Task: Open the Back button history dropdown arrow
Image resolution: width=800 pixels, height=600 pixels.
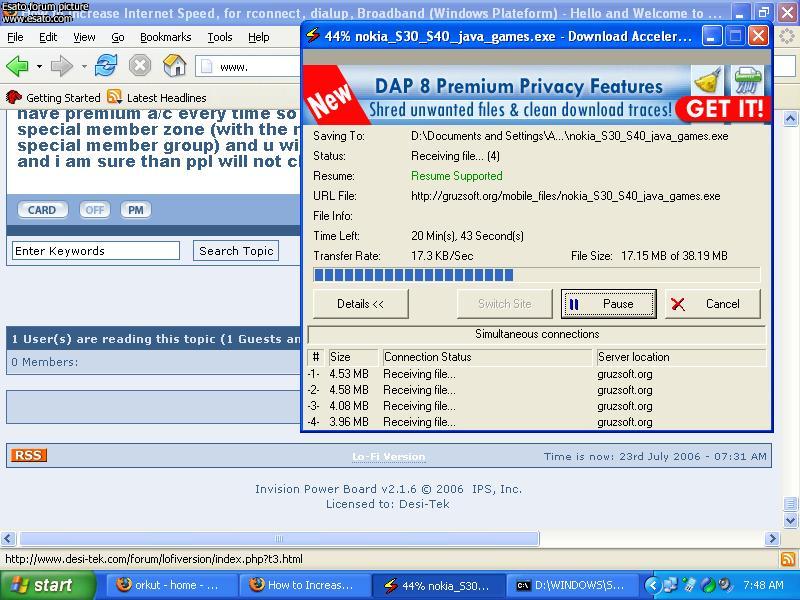Action: coord(39,66)
